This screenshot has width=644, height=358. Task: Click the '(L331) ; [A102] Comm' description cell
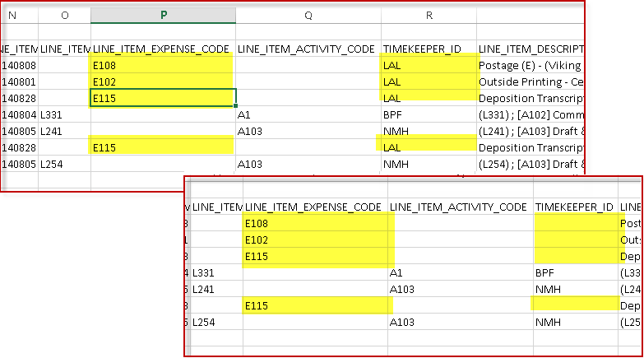click(530, 114)
